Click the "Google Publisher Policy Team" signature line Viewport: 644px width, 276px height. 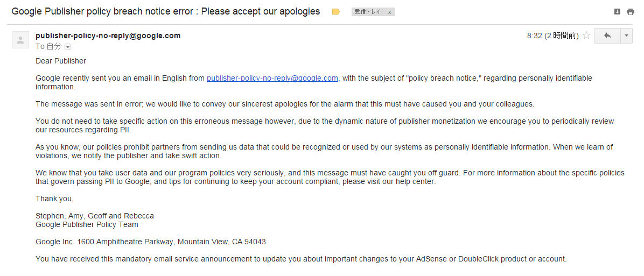[x=87, y=224]
